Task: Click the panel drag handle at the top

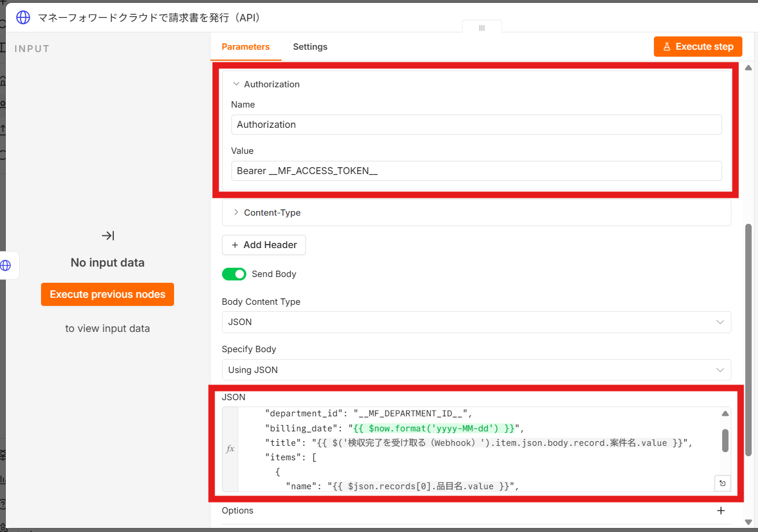Action: pyautogui.click(x=482, y=28)
